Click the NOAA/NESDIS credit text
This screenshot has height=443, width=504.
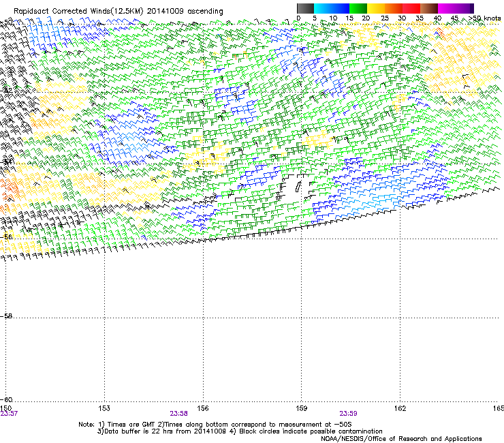(401, 439)
